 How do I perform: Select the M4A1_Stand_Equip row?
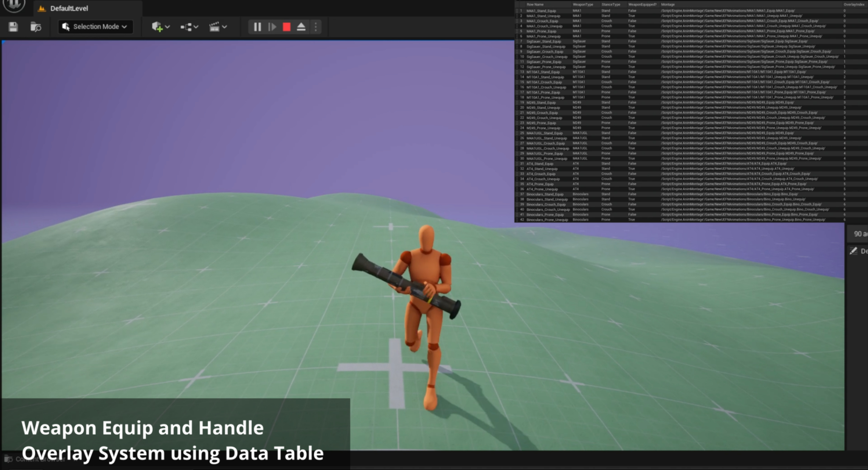point(691,11)
